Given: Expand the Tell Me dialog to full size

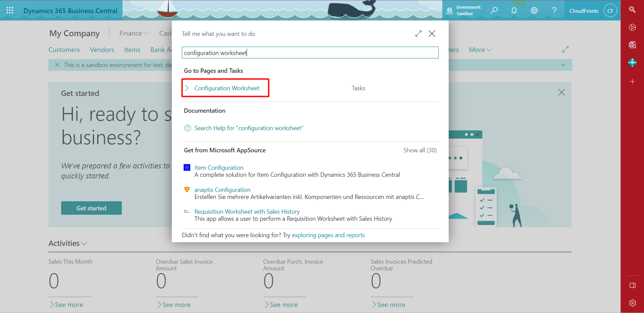Looking at the screenshot, I should point(418,34).
